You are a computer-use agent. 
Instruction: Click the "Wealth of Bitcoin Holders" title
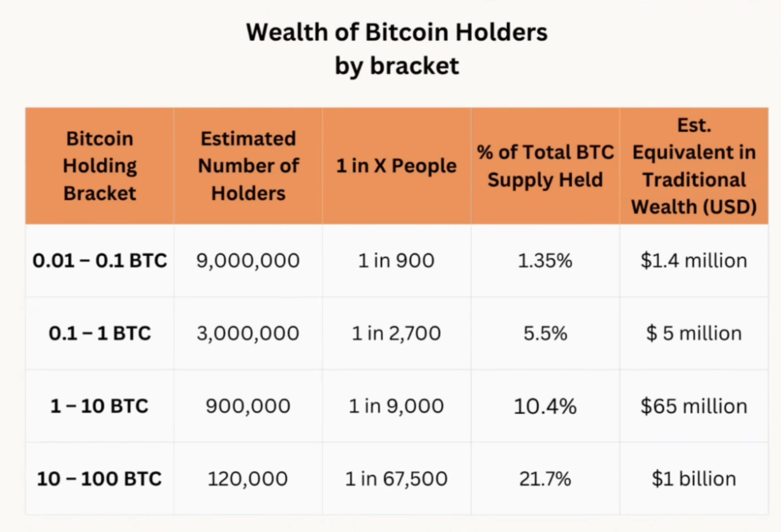coord(397,33)
